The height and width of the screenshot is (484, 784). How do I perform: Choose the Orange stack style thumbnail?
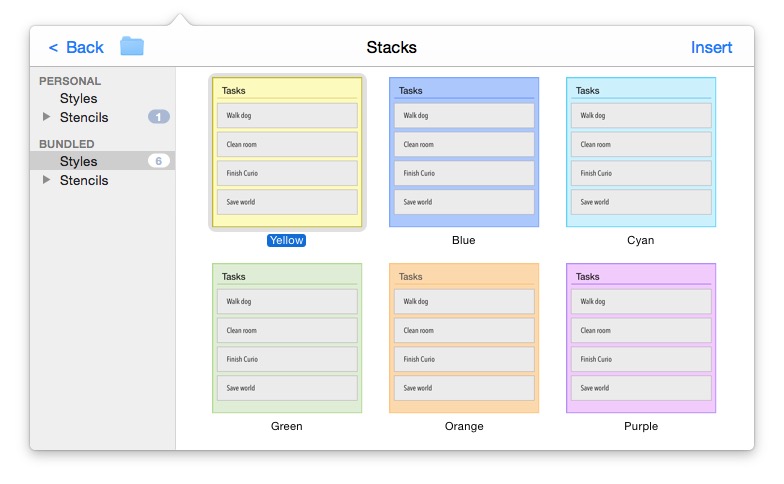[x=464, y=338]
